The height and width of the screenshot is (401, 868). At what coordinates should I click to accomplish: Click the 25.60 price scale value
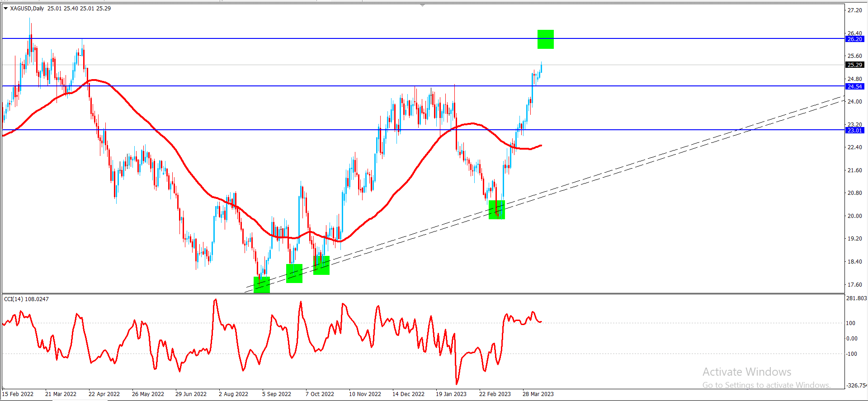(x=854, y=56)
